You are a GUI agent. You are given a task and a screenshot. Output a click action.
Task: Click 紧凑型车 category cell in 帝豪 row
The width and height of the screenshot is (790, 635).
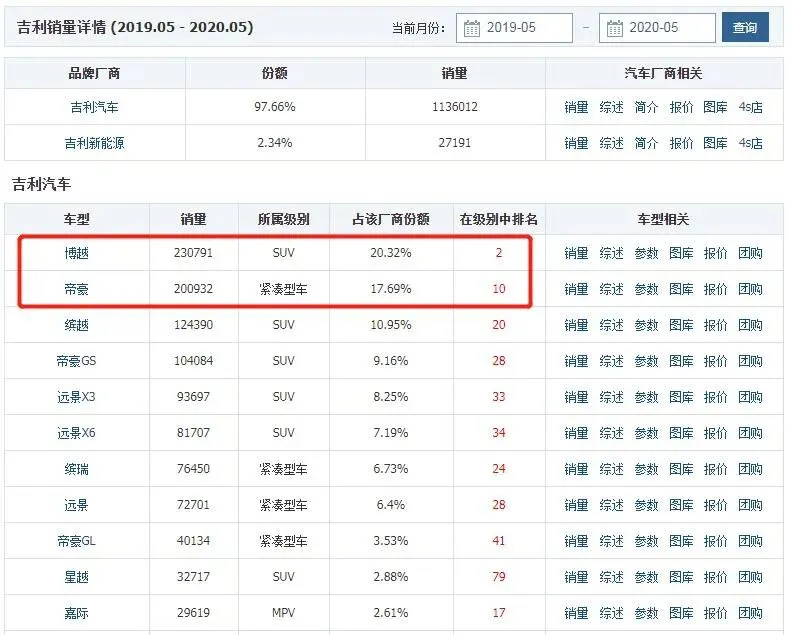tap(284, 289)
